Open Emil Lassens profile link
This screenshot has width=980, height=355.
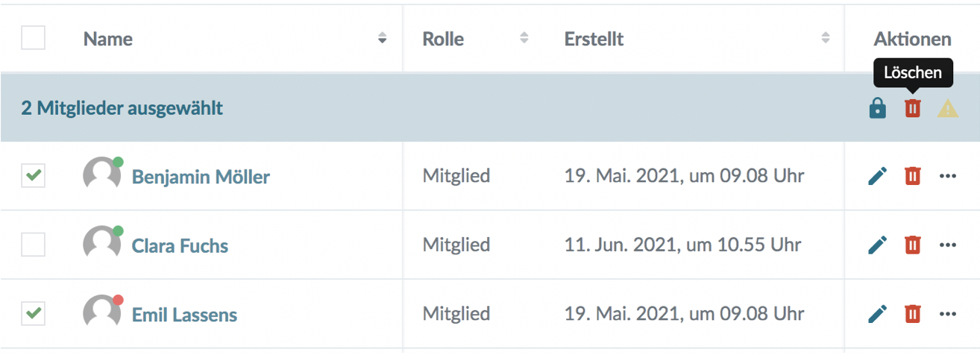point(184,315)
